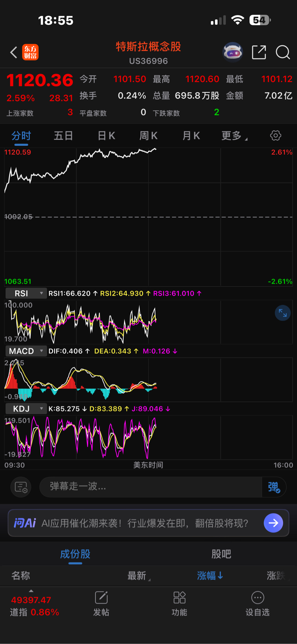This screenshot has height=644, width=297.
Task: Switch to the 五日 tab
Action: tap(63, 136)
